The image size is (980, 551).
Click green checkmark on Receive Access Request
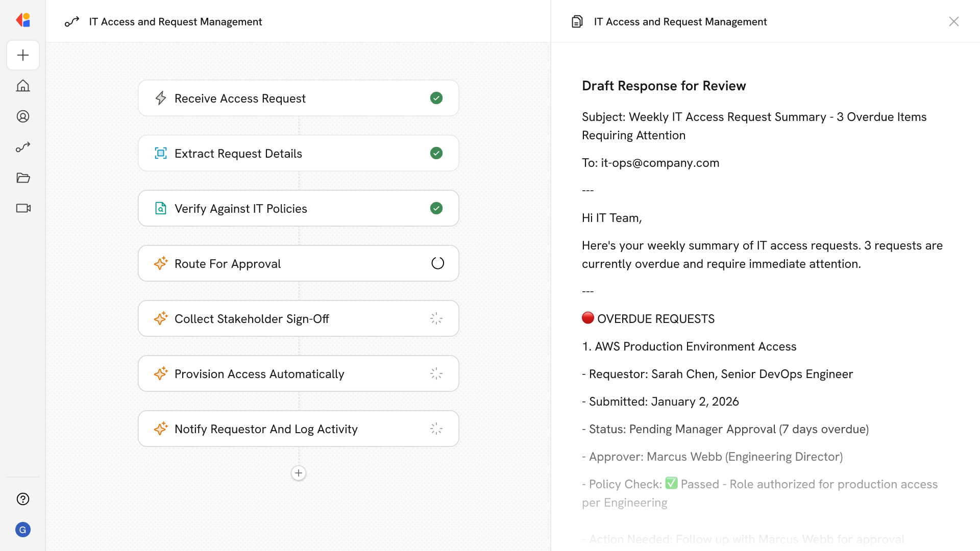(x=436, y=98)
